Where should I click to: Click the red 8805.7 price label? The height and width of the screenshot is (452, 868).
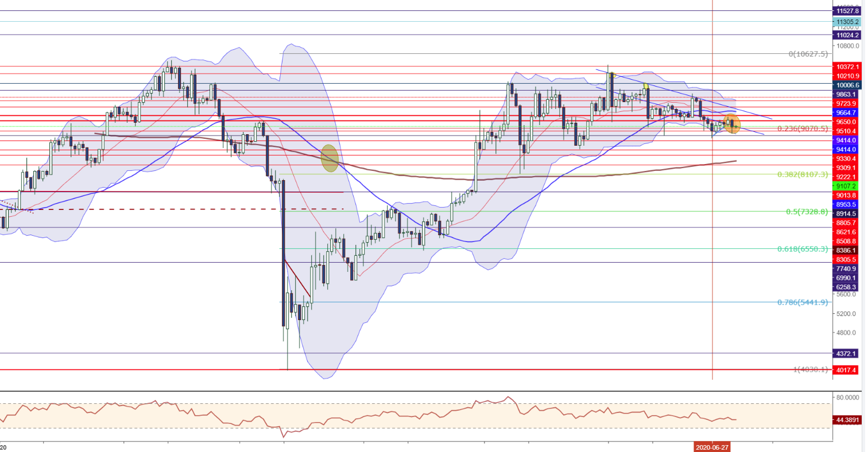pos(847,223)
